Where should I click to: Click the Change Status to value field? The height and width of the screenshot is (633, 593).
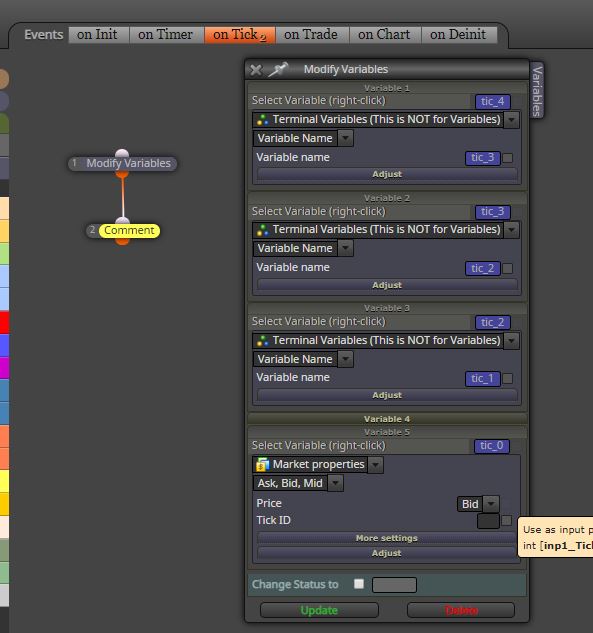pos(394,585)
